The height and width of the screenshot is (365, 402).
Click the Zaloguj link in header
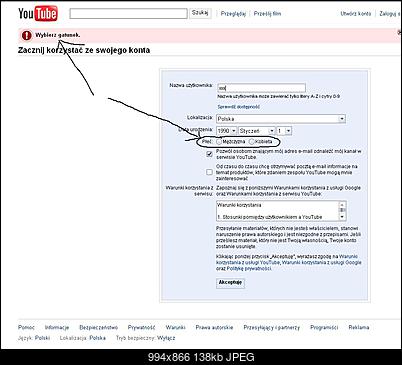pyautogui.click(x=389, y=14)
